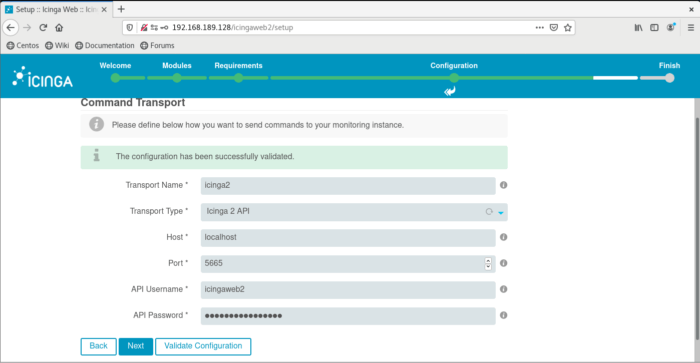700x363 pixels.
Task: Toggle the sidebar view icon
Action: 654,28
